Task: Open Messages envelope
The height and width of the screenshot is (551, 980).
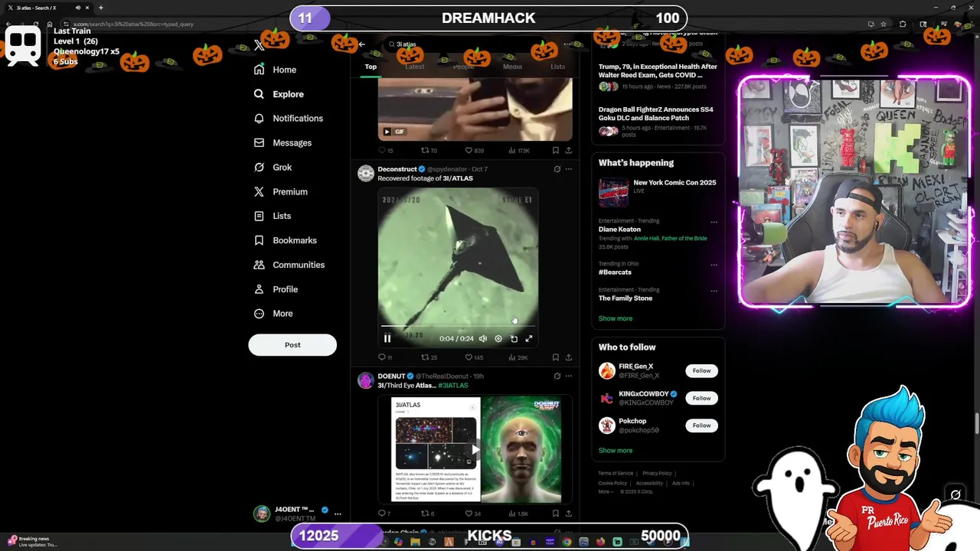Action: [283, 143]
